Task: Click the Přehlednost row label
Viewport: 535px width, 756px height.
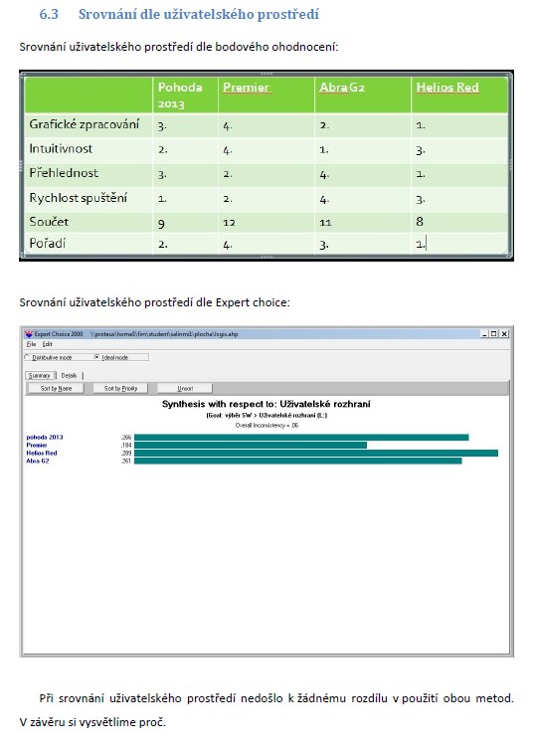Action: click(x=64, y=173)
